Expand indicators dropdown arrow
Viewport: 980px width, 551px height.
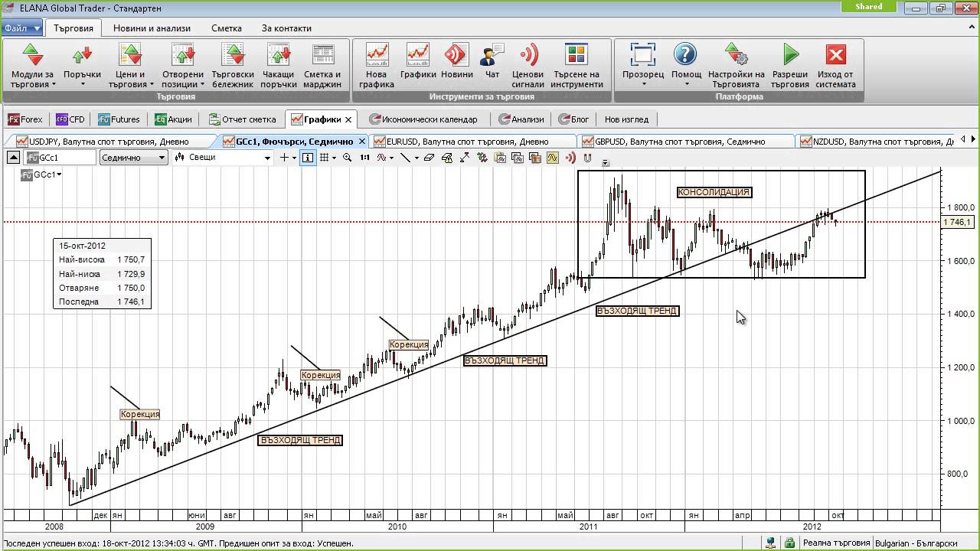pos(391,158)
